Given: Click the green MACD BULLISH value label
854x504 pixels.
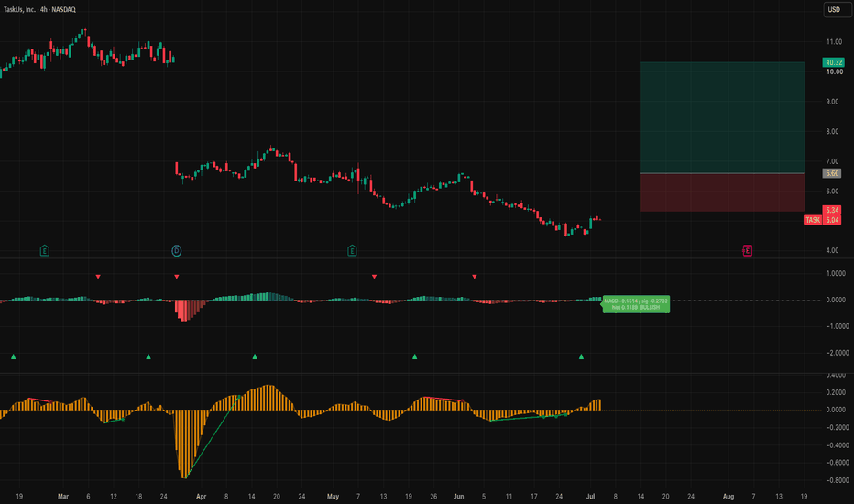Looking at the screenshot, I should tap(636, 304).
